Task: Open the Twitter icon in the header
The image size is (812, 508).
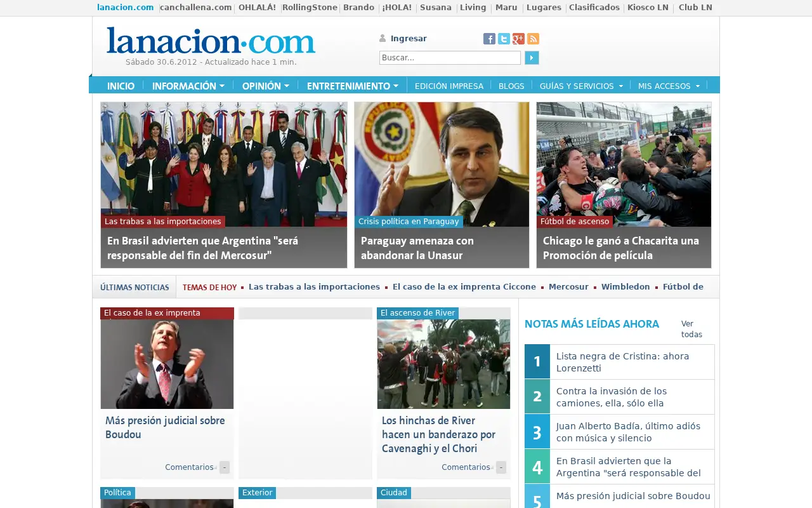Action: [x=504, y=39]
